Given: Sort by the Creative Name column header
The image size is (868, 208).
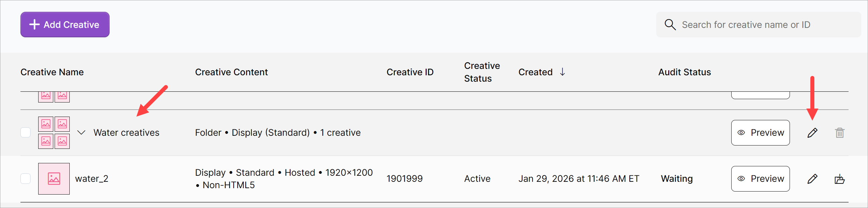Looking at the screenshot, I should click(52, 72).
